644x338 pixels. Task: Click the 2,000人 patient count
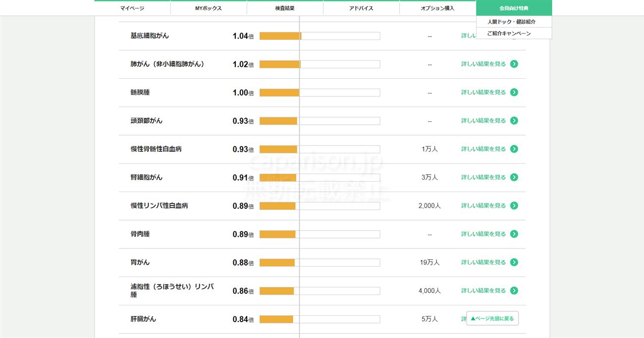[x=429, y=206]
